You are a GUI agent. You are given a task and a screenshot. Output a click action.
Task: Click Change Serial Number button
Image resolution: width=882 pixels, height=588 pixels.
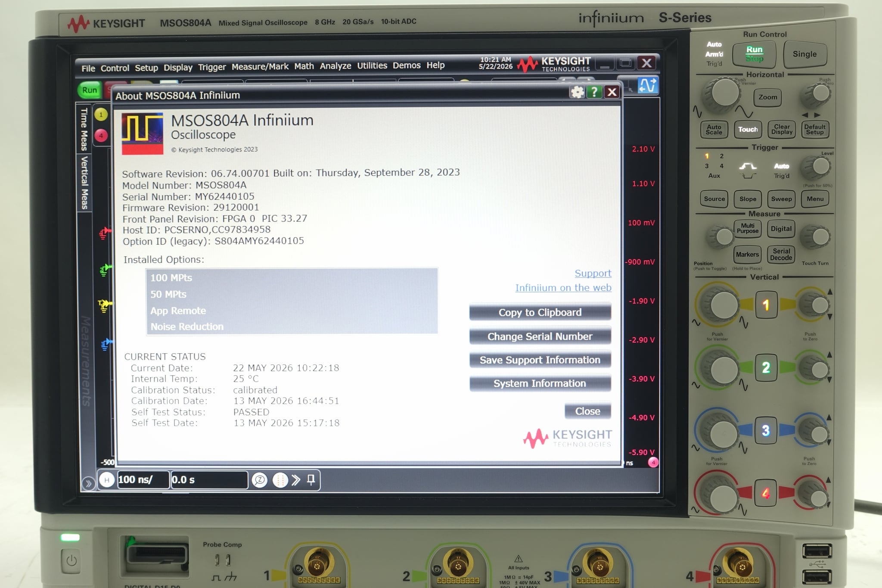pyautogui.click(x=540, y=336)
